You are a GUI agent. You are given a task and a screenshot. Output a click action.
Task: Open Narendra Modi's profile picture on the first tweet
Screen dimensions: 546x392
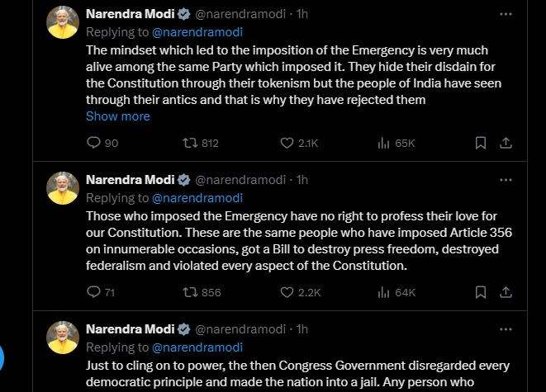(62, 22)
